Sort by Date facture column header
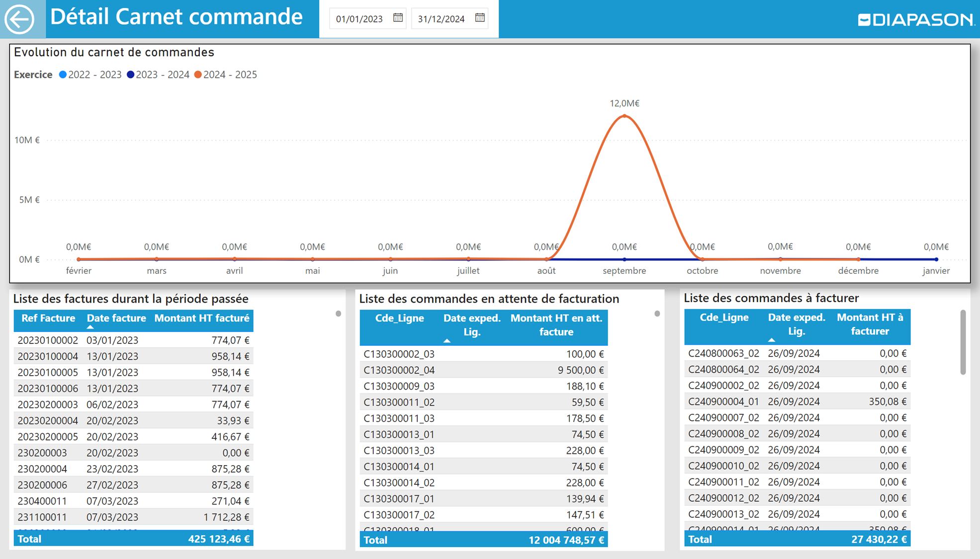 click(116, 319)
